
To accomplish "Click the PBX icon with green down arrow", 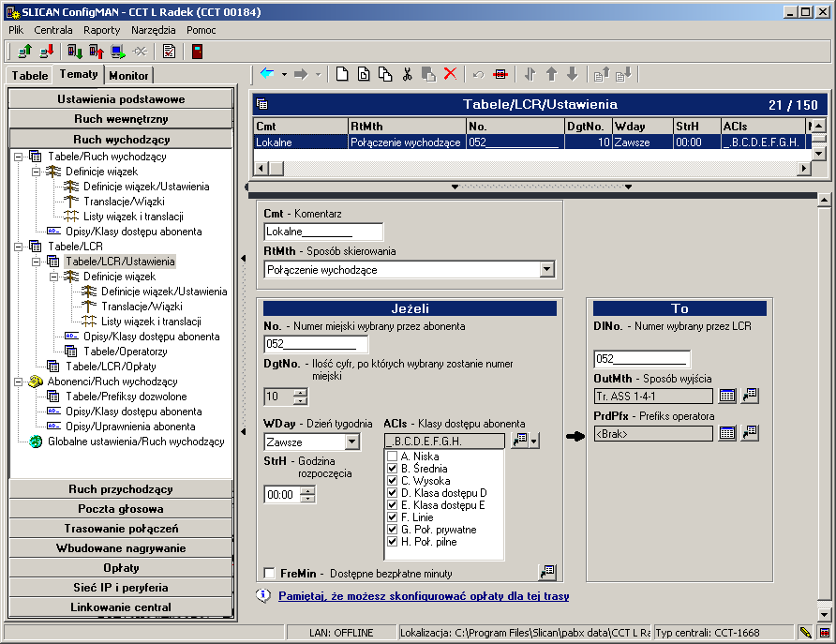I will point(75,52).
